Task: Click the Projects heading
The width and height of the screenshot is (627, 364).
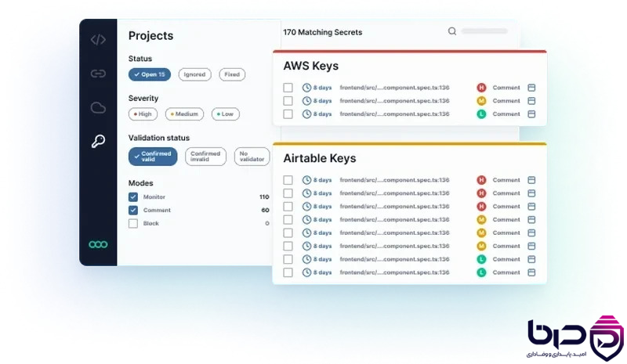Action: (150, 35)
